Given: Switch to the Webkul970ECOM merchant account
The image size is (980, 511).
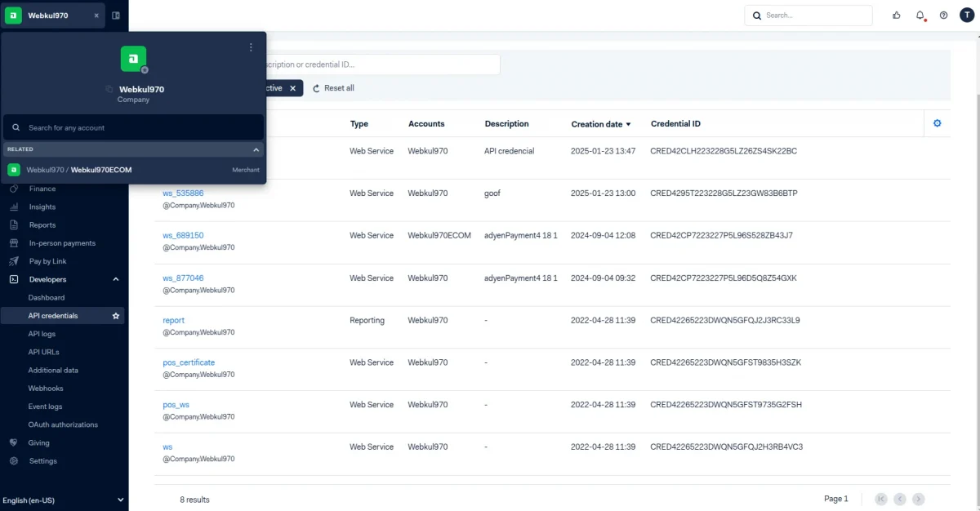Looking at the screenshot, I should 134,170.
